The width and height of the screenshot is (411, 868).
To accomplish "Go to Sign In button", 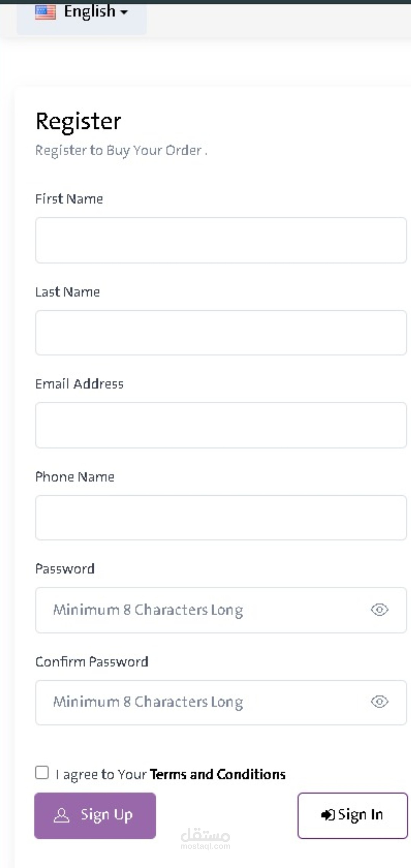I will click(353, 816).
